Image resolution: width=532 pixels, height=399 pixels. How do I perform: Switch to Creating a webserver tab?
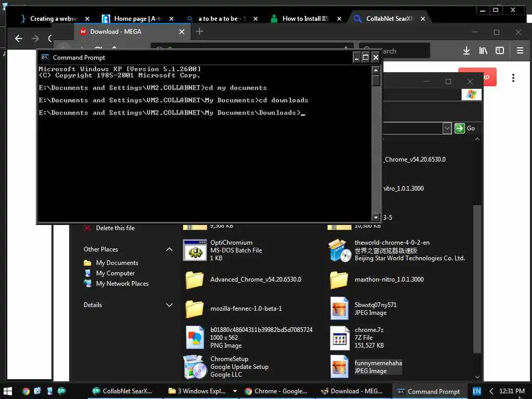pos(54,19)
